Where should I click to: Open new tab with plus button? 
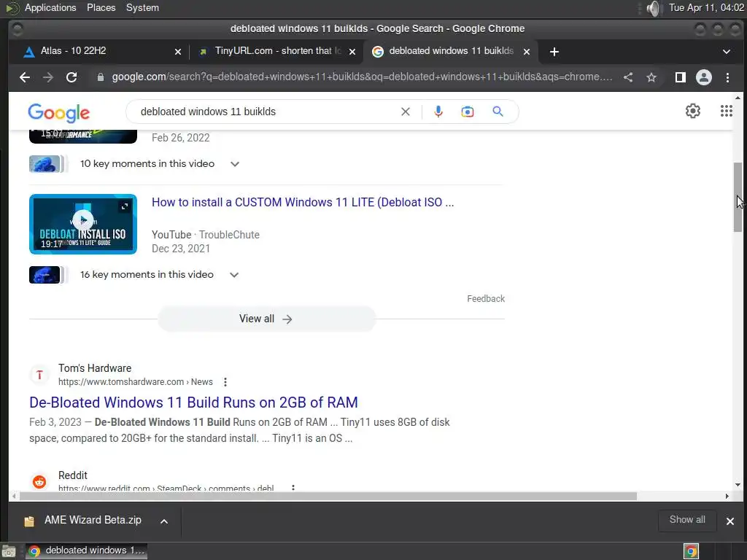click(554, 52)
